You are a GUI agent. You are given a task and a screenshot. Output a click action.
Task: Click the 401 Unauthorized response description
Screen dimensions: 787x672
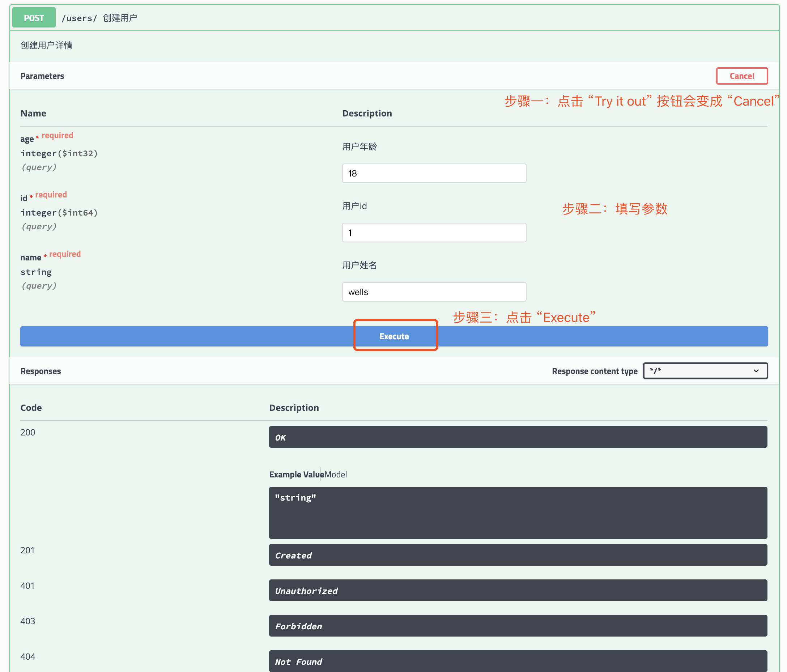click(x=518, y=590)
